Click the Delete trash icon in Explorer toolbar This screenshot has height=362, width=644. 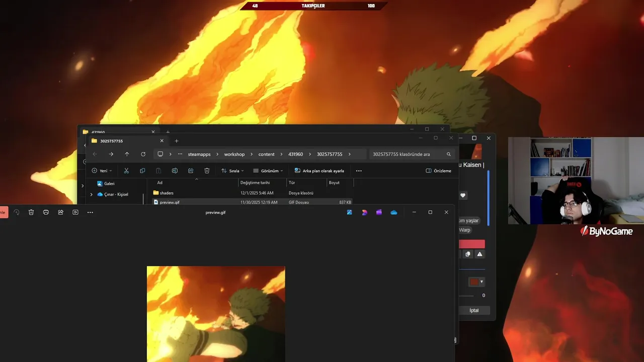(207, 171)
